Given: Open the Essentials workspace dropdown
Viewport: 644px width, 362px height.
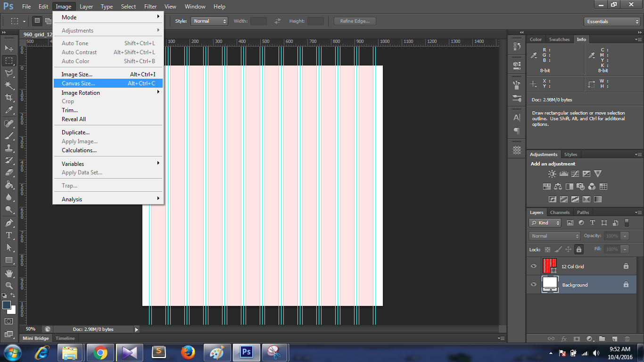Looking at the screenshot, I should [x=611, y=21].
